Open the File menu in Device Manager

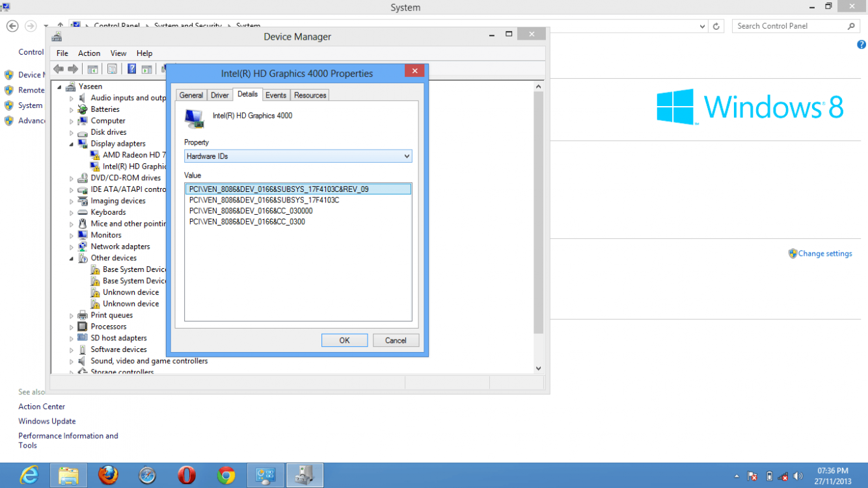tap(62, 53)
